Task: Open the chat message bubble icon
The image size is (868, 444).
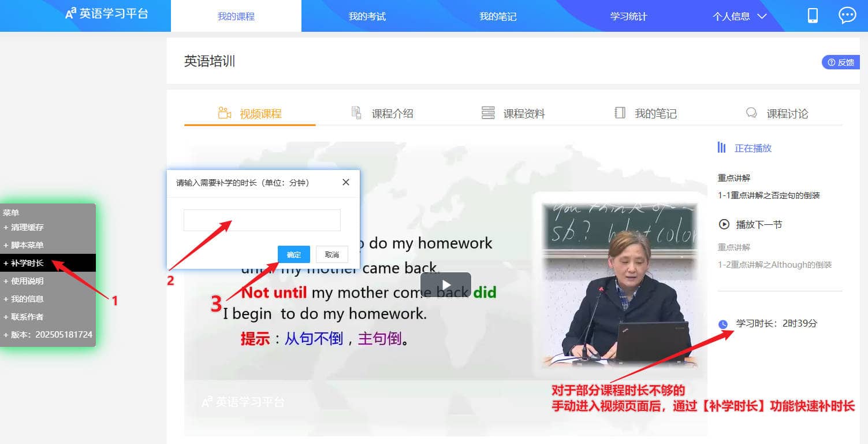Action: (x=847, y=16)
